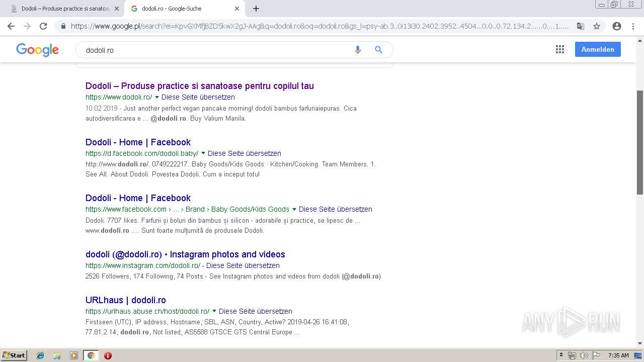Open the volume tray icon
The width and height of the screenshot is (644, 362).
point(584,355)
